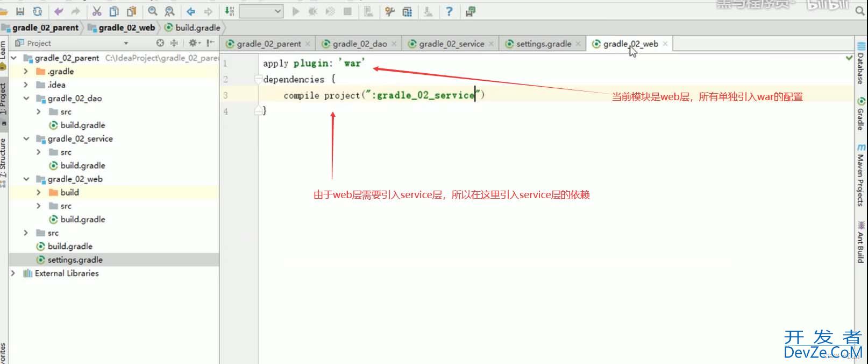Click the Copy icon in toolbar
Viewport: 868px width, 364px height.
[x=114, y=11]
